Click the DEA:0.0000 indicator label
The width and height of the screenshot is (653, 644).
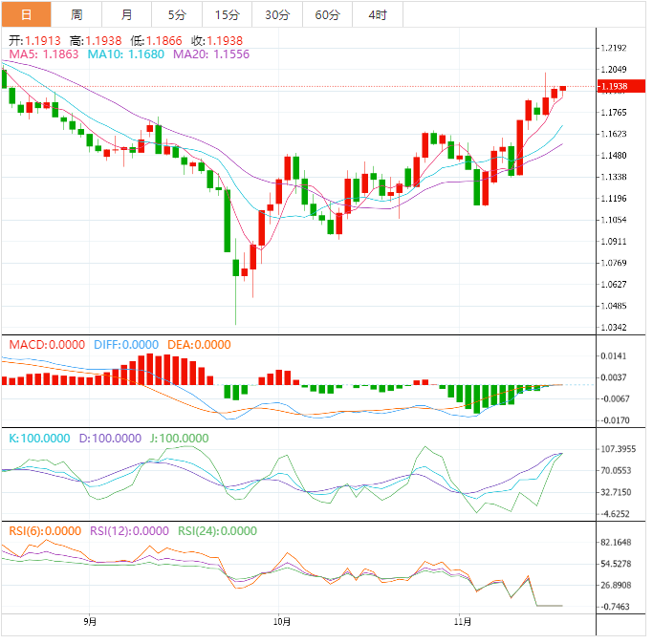click(x=199, y=344)
